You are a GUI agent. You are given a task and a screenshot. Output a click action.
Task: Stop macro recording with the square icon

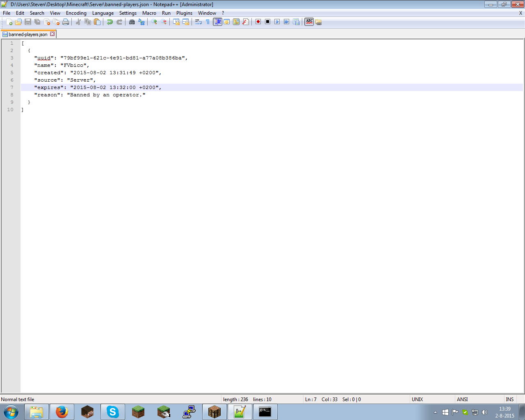pos(267,22)
